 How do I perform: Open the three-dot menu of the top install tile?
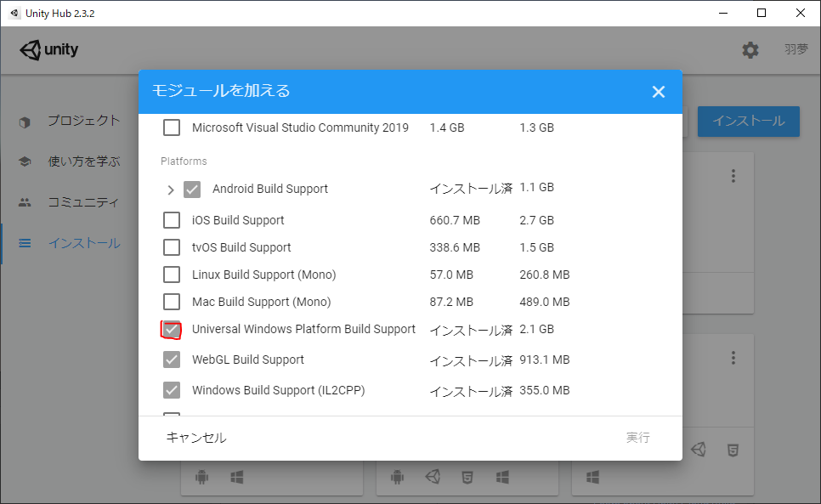pyautogui.click(x=733, y=176)
